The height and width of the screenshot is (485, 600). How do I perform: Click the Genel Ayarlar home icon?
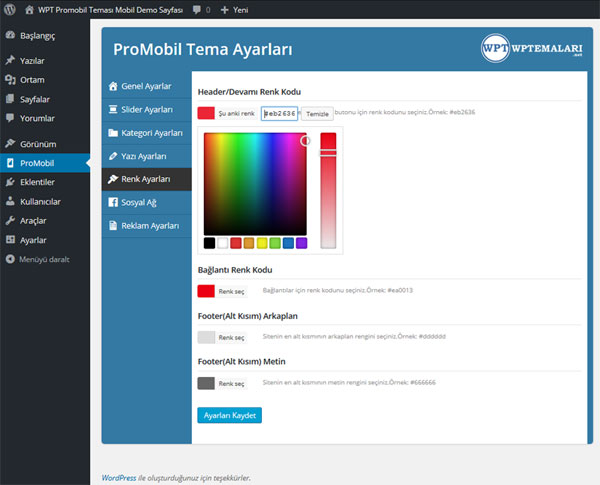(113, 86)
